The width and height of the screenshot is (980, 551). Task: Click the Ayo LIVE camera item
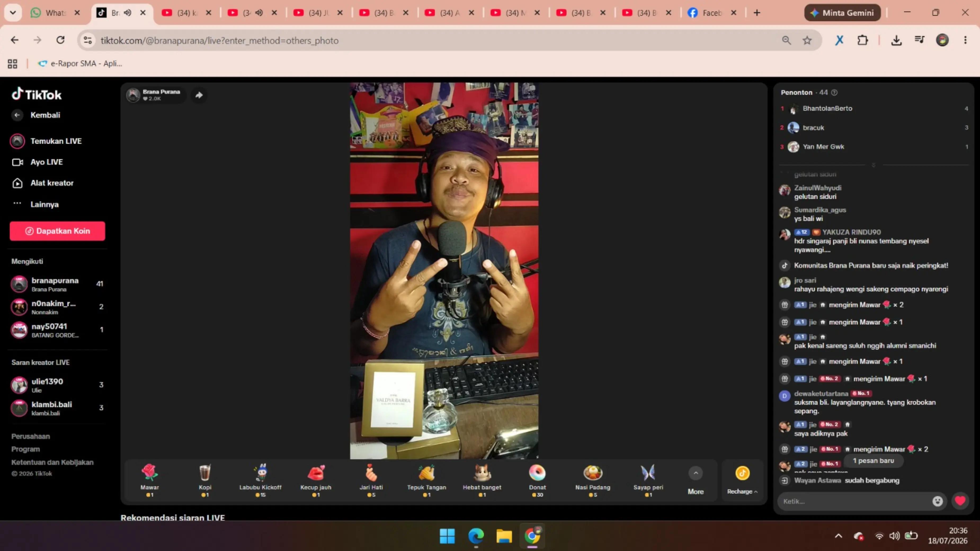(x=46, y=162)
